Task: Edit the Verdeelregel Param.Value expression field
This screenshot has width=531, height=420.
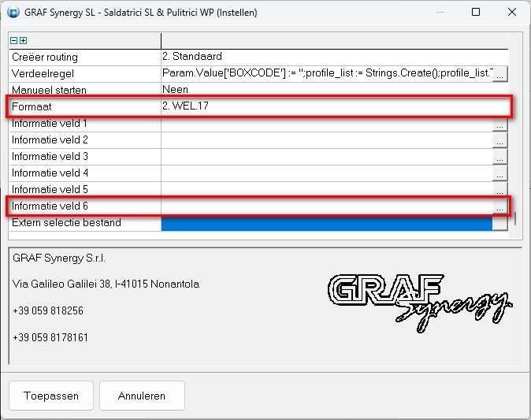Action: [x=327, y=73]
